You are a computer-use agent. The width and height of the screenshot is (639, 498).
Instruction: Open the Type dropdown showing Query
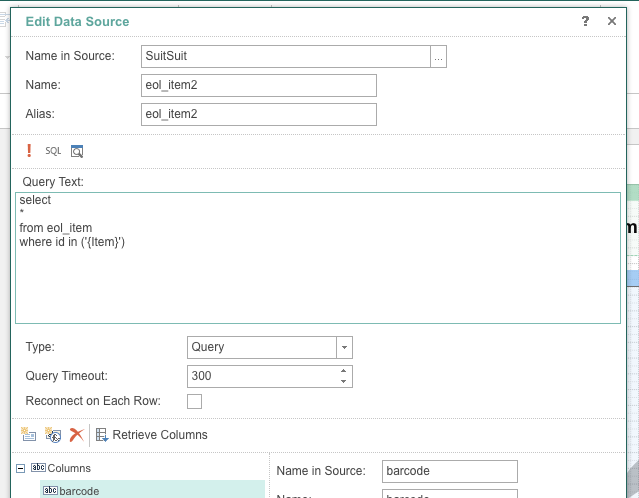pyautogui.click(x=344, y=347)
